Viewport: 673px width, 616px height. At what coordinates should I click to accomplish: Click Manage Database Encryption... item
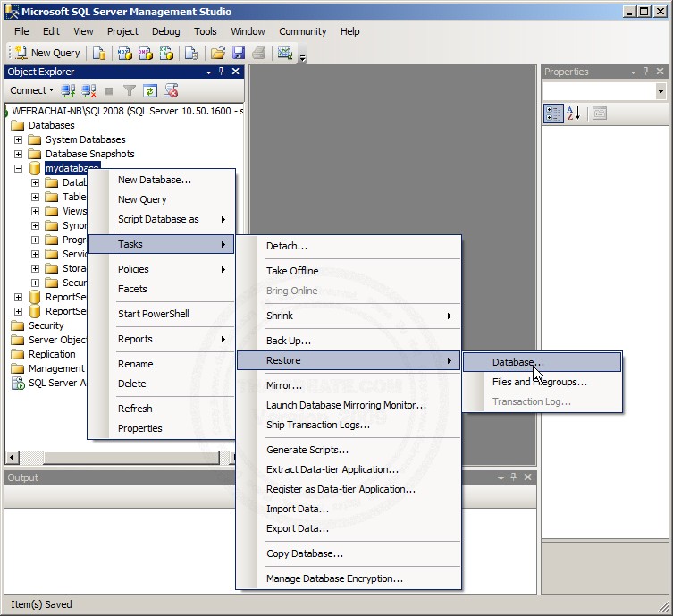tap(349, 578)
